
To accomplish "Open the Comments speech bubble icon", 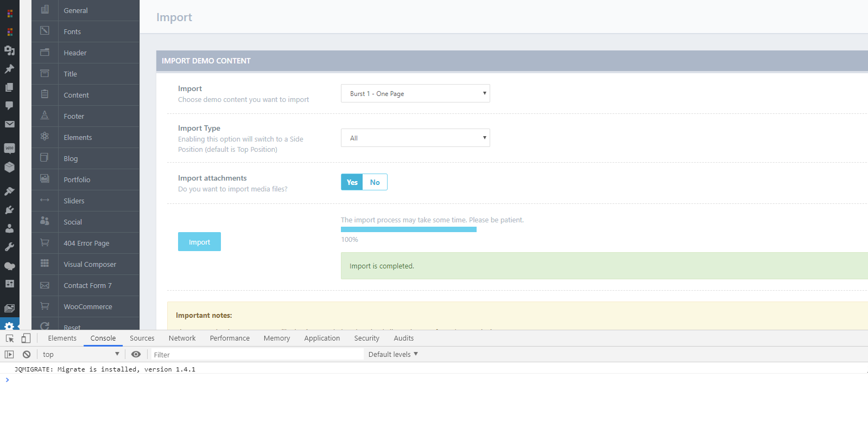I will tap(9, 105).
